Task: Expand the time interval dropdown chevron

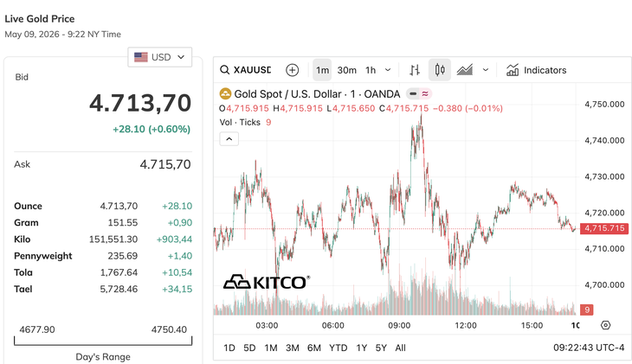Action: (388, 70)
